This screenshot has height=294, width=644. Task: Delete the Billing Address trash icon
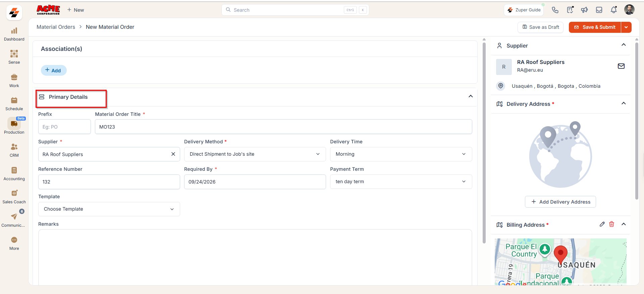pyautogui.click(x=611, y=224)
